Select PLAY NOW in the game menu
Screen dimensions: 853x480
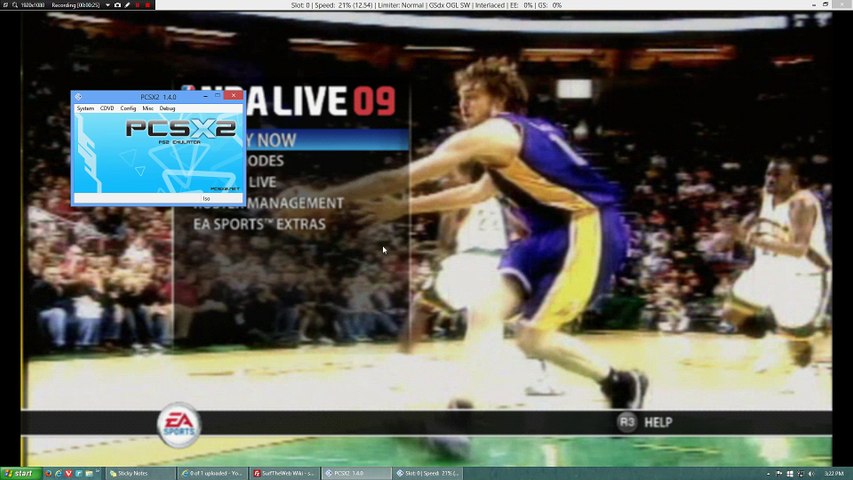(x=326, y=140)
